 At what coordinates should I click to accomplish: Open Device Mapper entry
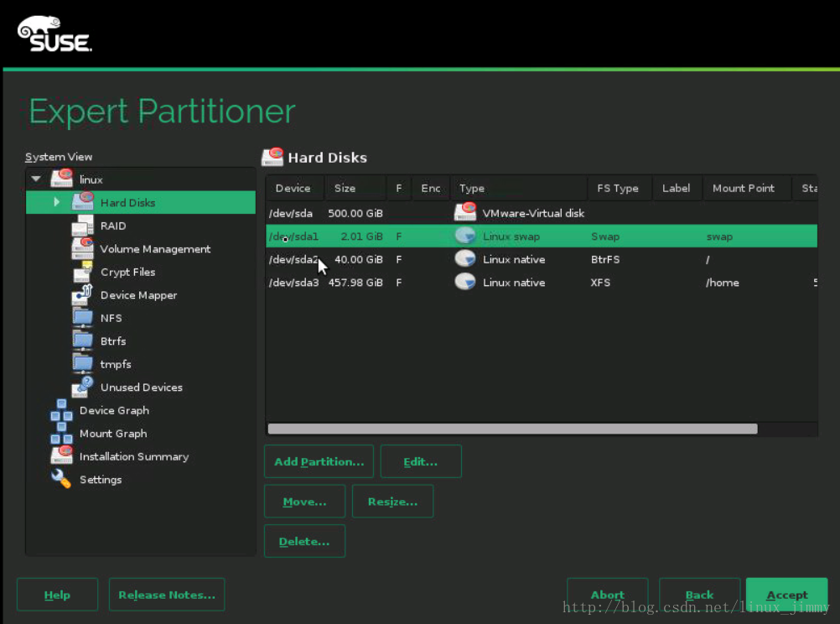(139, 295)
